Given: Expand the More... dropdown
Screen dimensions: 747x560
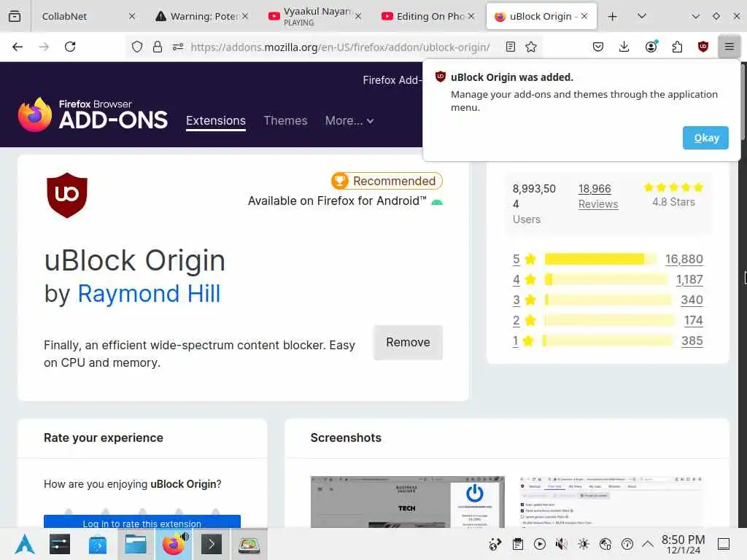Looking at the screenshot, I should coord(349,120).
